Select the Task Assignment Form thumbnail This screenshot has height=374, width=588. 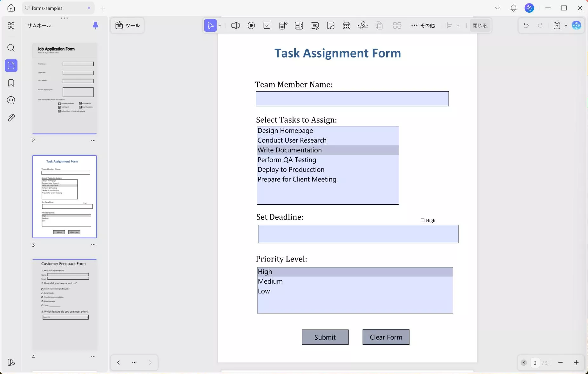64,197
